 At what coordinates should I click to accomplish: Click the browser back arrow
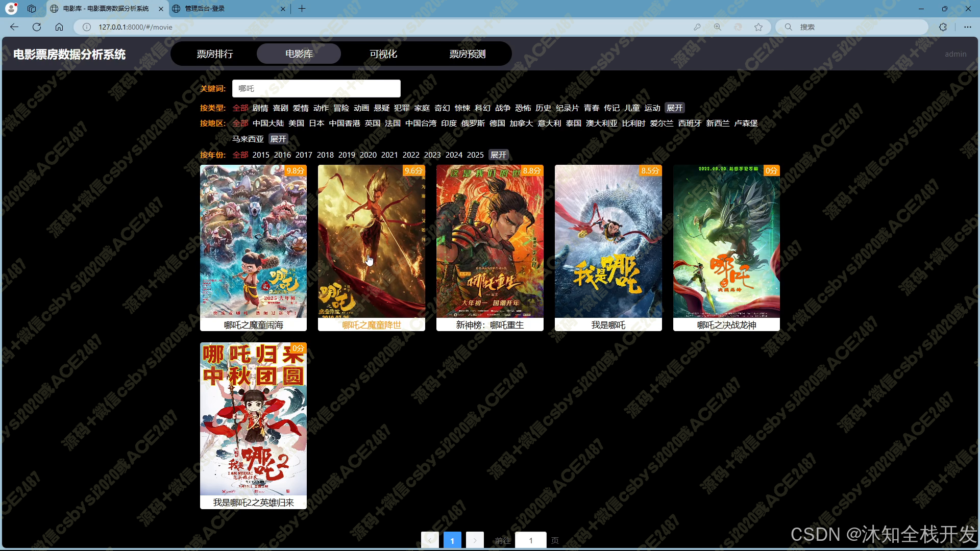click(14, 27)
